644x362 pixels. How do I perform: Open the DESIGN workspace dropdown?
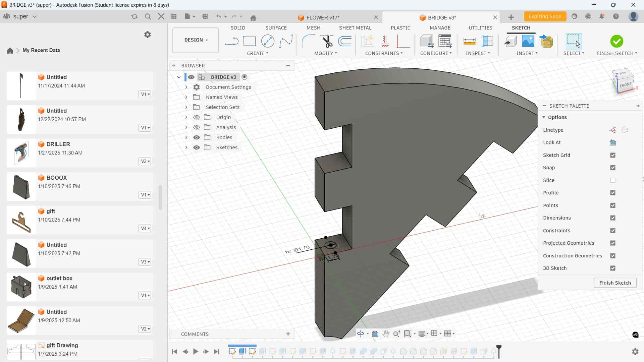coord(196,40)
